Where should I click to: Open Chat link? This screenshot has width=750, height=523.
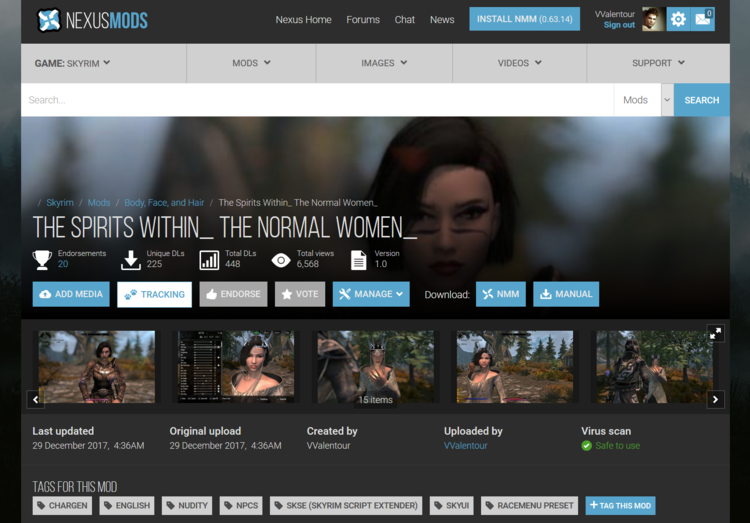(405, 20)
